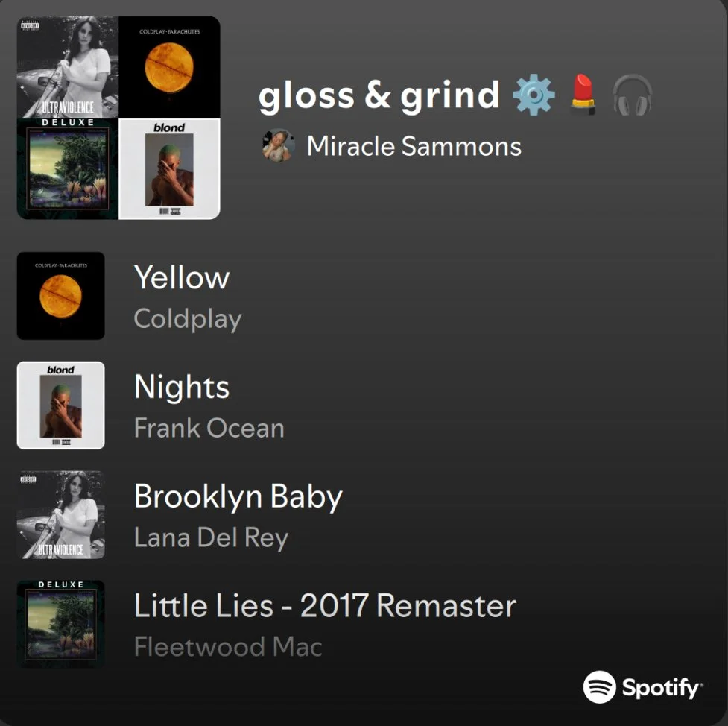The width and height of the screenshot is (728, 726).
Task: Click the Spotify logo icon
Action: (599, 687)
